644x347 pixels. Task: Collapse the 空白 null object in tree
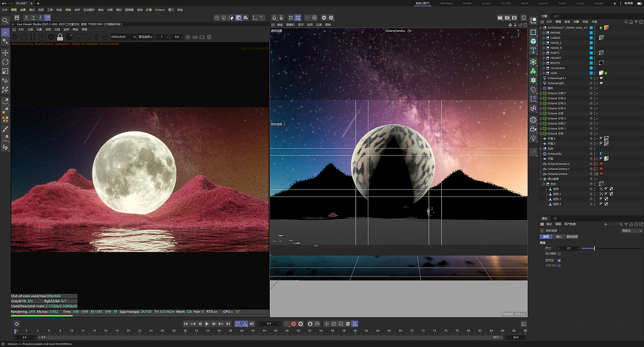(x=544, y=184)
